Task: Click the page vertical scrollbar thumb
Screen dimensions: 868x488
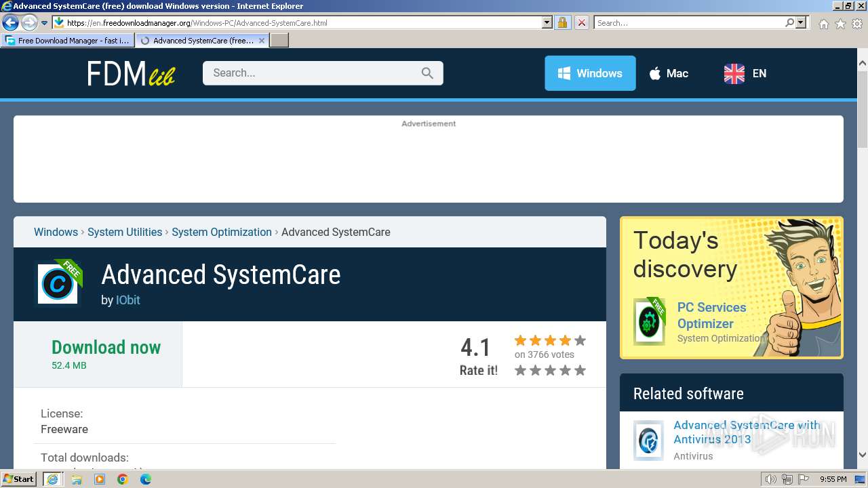Action: (x=863, y=108)
